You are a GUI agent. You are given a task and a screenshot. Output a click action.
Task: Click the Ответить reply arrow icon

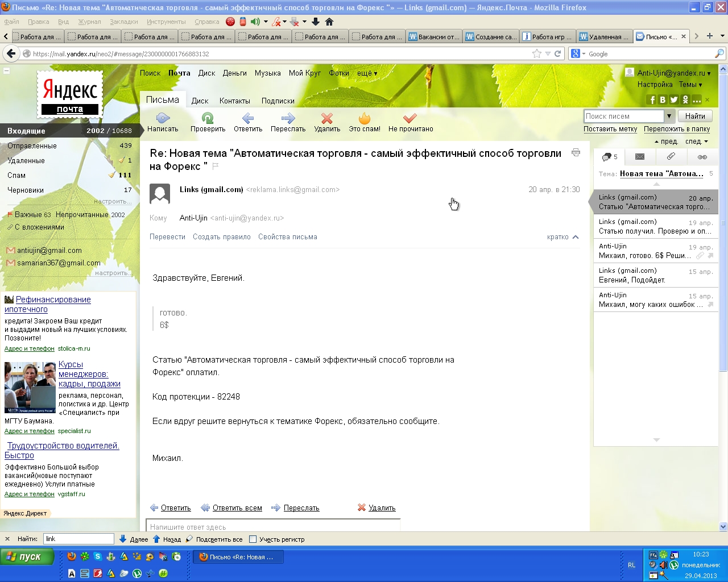[248, 118]
